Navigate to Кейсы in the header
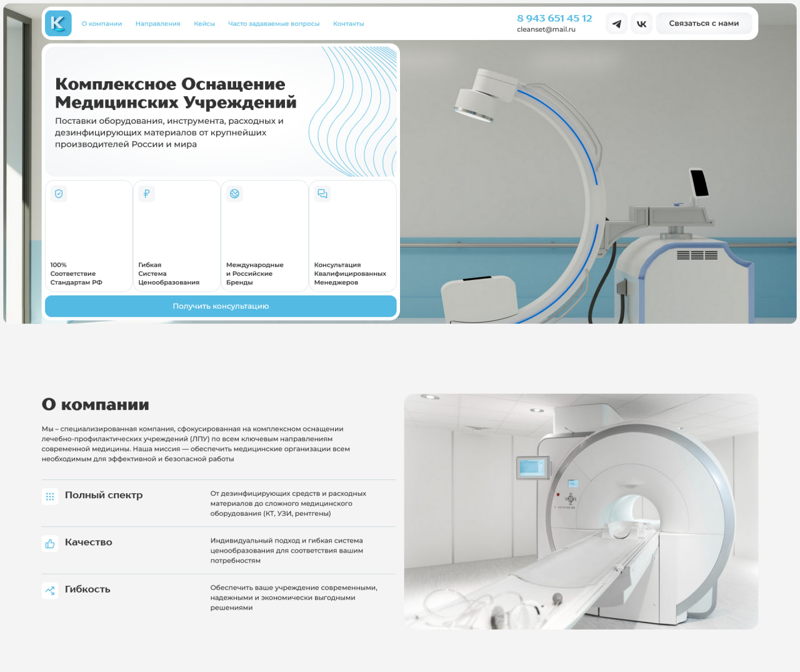 coord(204,24)
